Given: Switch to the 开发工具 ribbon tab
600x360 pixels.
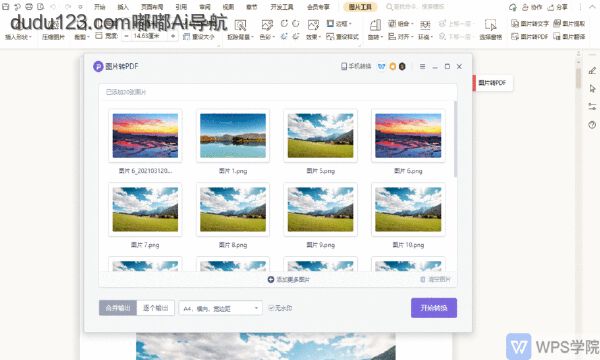Looking at the screenshot, I should [282, 7].
